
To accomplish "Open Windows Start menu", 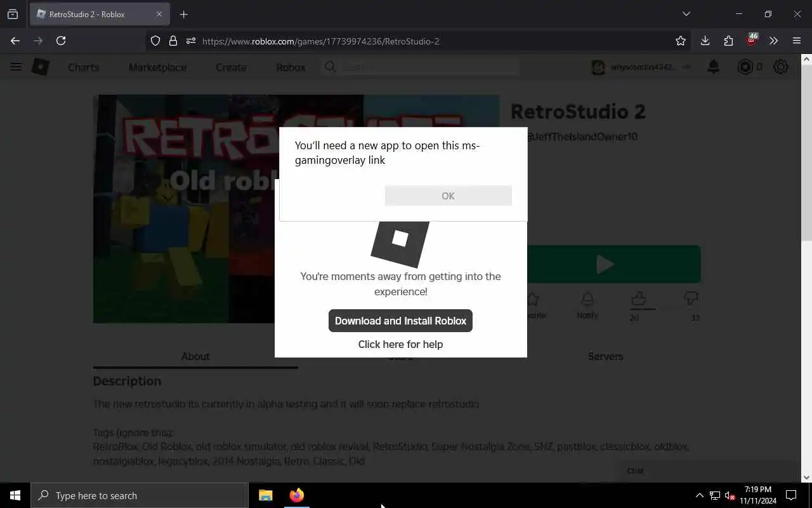I will pos(15,495).
